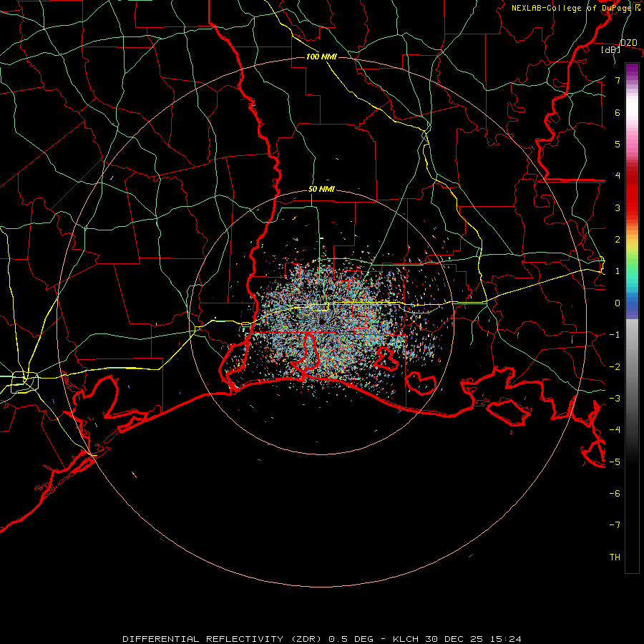This screenshot has width=644, height=644.
Task: Select the 3 value on the color scale
Action: click(618, 208)
